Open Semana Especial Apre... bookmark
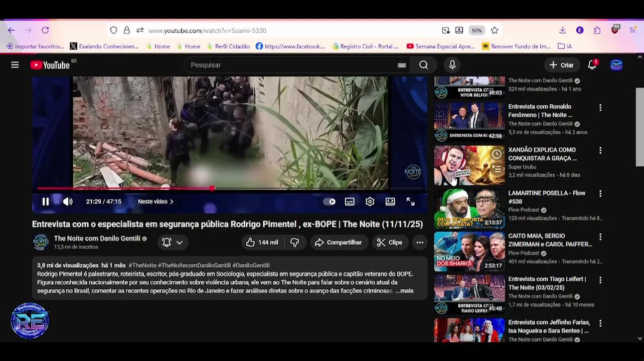644x361 pixels. tap(440, 46)
